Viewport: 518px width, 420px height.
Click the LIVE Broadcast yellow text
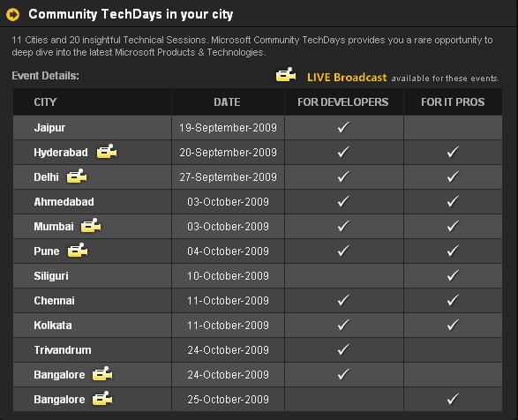tap(347, 77)
